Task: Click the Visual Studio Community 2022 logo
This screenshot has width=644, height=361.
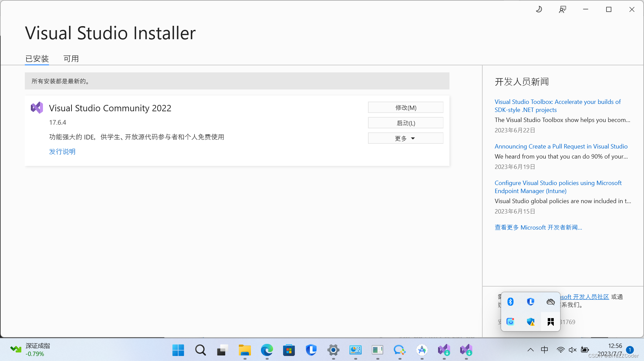Action: point(37,108)
